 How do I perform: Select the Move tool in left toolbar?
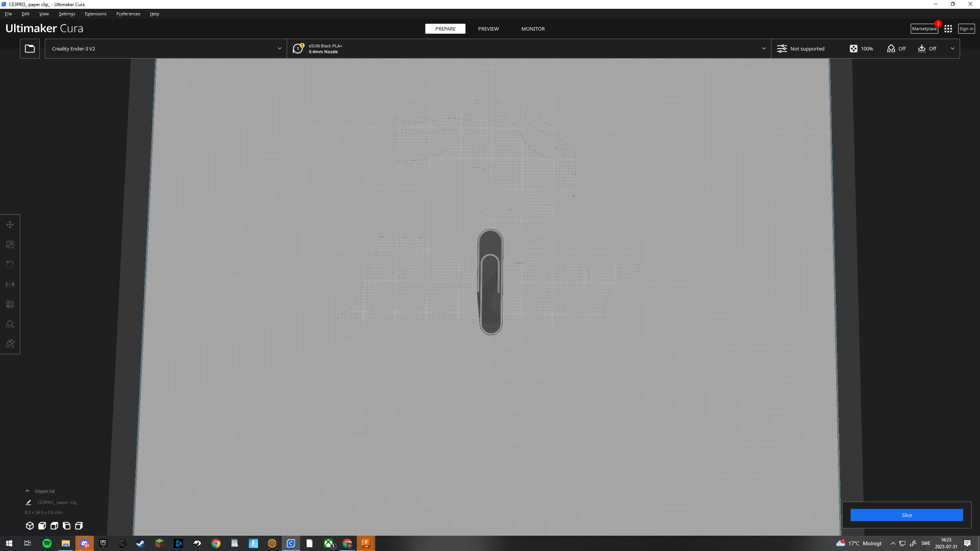click(10, 225)
